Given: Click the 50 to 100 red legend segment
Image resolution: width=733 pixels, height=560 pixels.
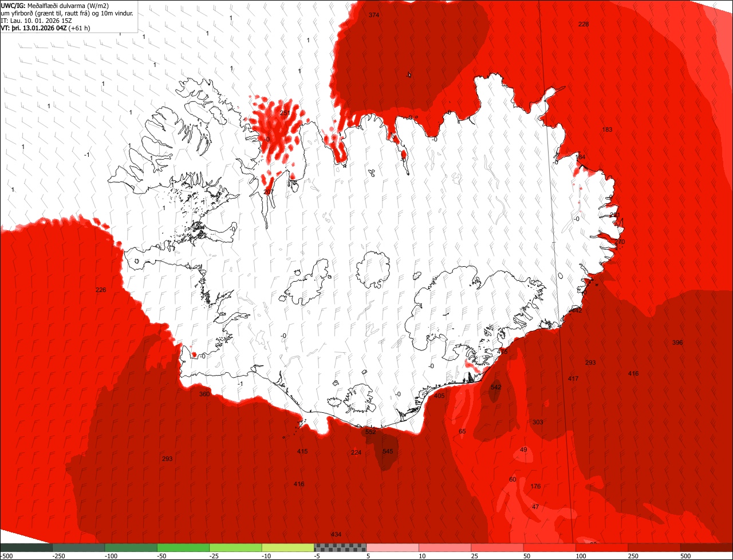Looking at the screenshot, I should coord(549,548).
